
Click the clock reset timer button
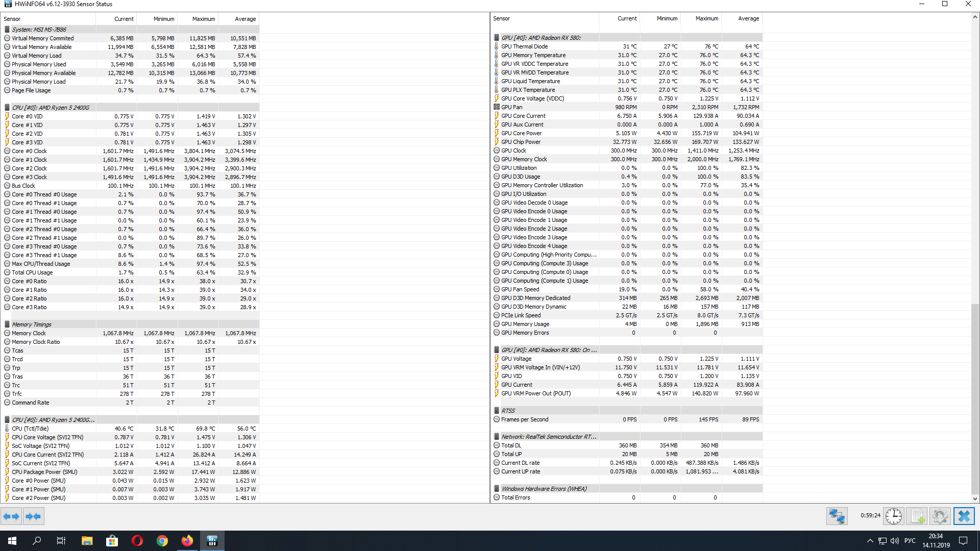coord(893,516)
